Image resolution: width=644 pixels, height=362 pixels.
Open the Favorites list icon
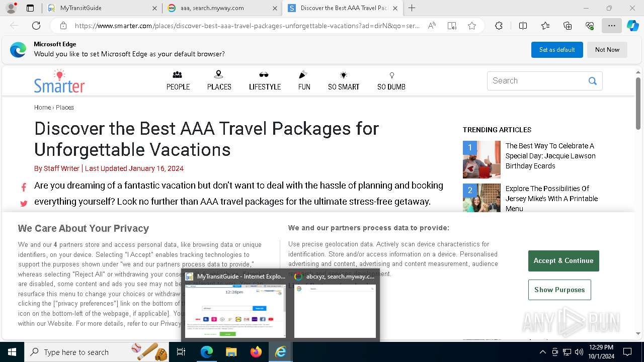545,26
